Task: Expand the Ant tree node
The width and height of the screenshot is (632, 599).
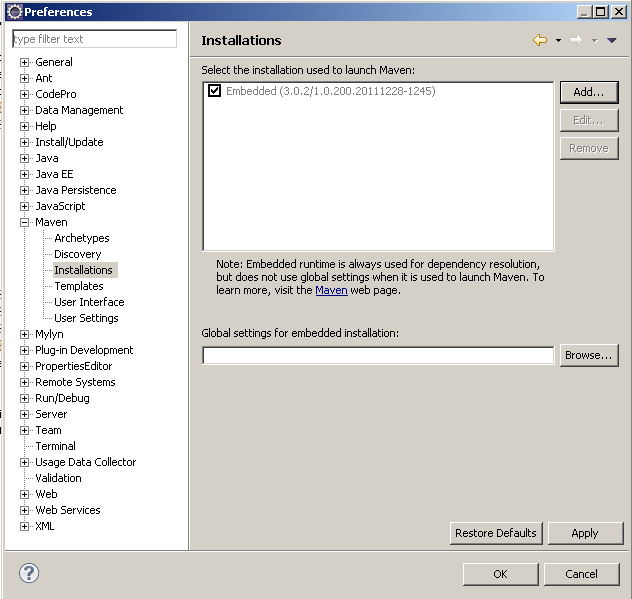Action: click(x=25, y=78)
